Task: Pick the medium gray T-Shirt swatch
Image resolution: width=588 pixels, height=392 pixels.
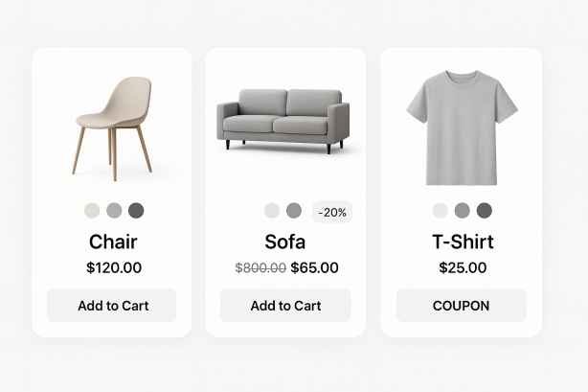Action: tap(463, 210)
